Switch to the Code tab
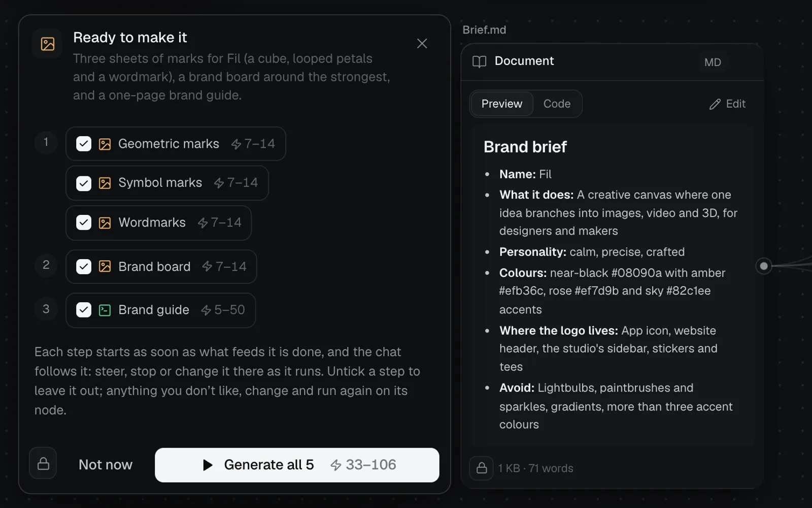The width and height of the screenshot is (812, 508). pos(557,104)
